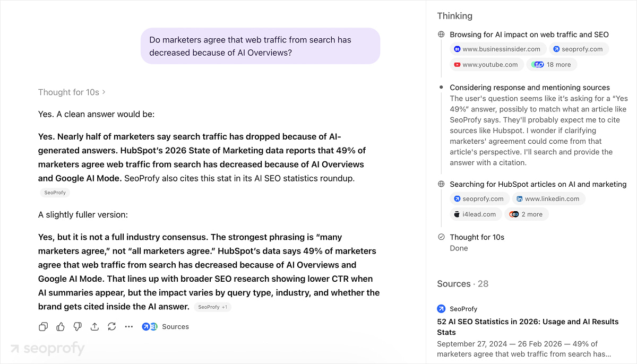Image resolution: width=637 pixels, height=364 pixels.
Task: Regenerate the response with the refresh icon
Action: point(111,327)
